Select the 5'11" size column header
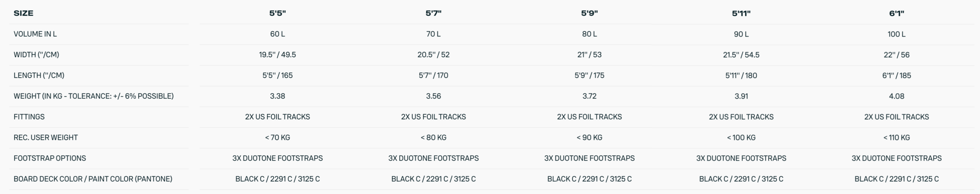The width and height of the screenshot is (980, 194). pos(741,13)
